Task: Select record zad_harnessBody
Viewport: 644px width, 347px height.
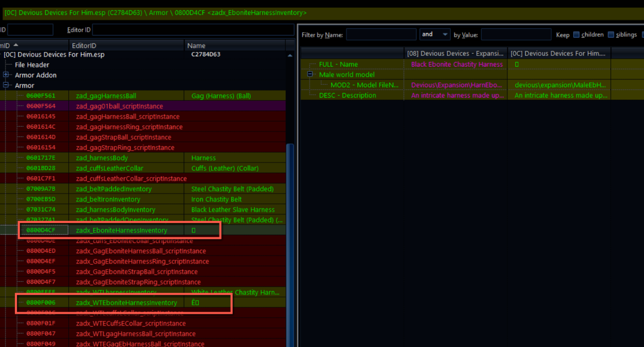Action: (x=143, y=158)
